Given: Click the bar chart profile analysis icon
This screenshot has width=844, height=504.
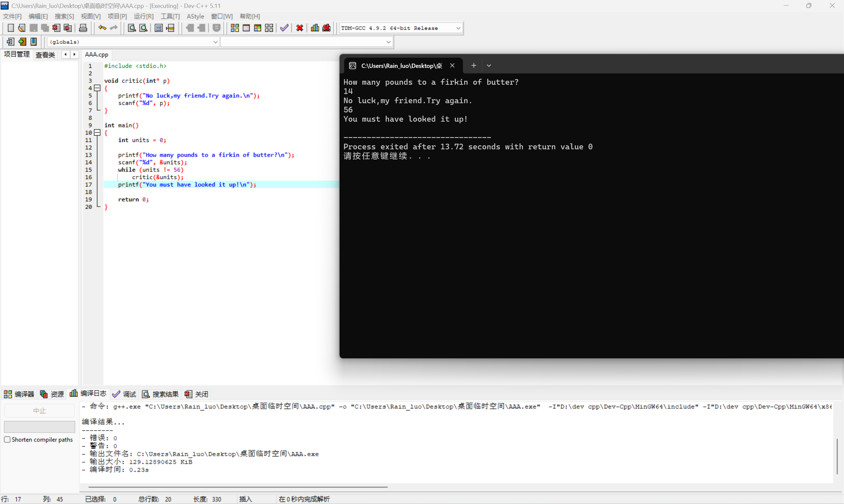Looking at the screenshot, I should (x=315, y=28).
